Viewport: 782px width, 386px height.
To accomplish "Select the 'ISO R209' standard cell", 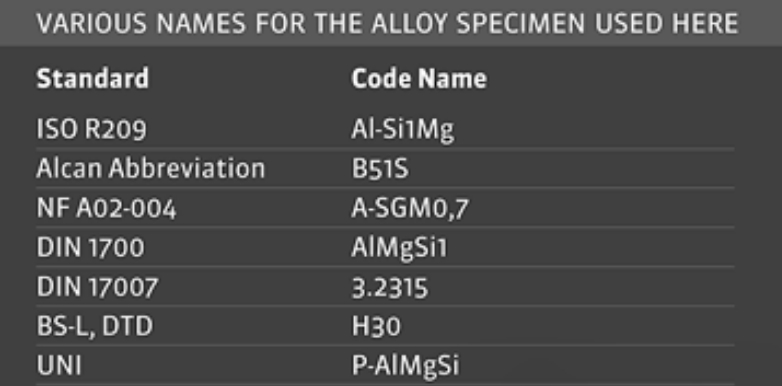I will (x=91, y=130).
